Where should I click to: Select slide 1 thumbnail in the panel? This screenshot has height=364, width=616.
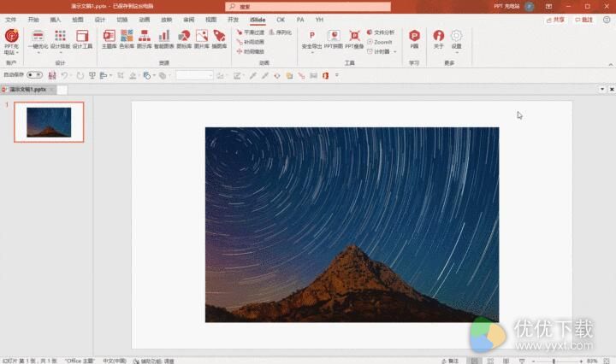[x=49, y=122]
